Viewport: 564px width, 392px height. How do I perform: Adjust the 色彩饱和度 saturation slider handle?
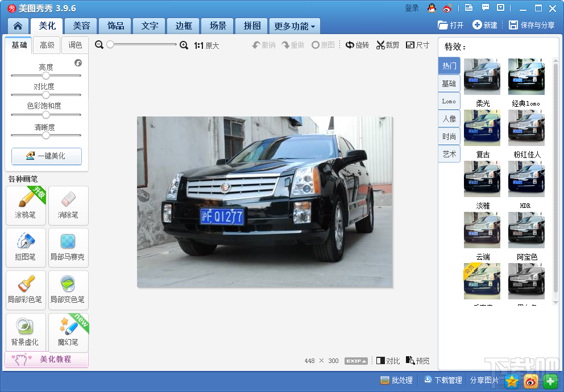pyautogui.click(x=45, y=115)
